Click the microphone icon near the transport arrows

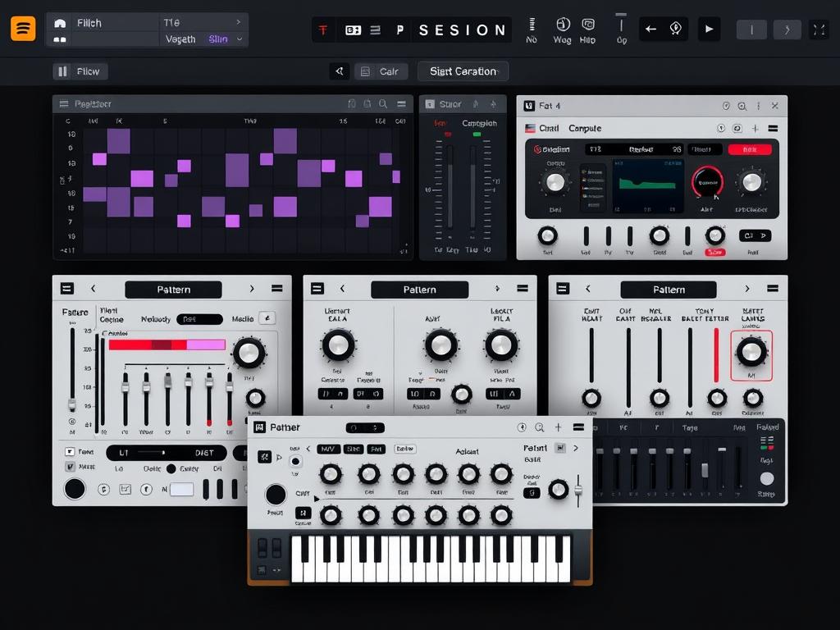674,29
